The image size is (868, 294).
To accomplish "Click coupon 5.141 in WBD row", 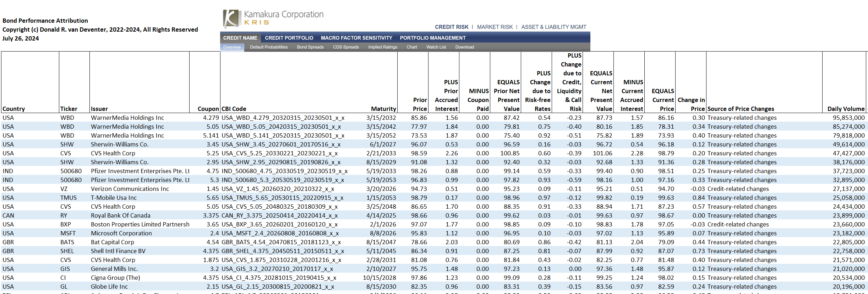I will coord(211,135).
